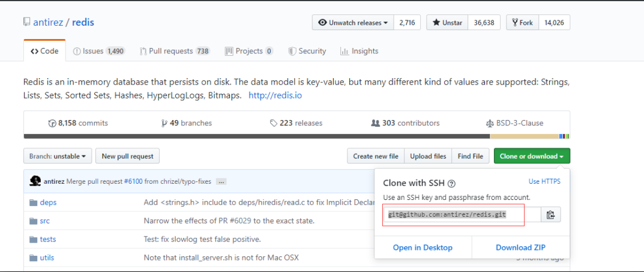Open the 'install_server.sh is not for Mac OSX' message
The height and width of the screenshot is (272, 644).
coord(221,258)
